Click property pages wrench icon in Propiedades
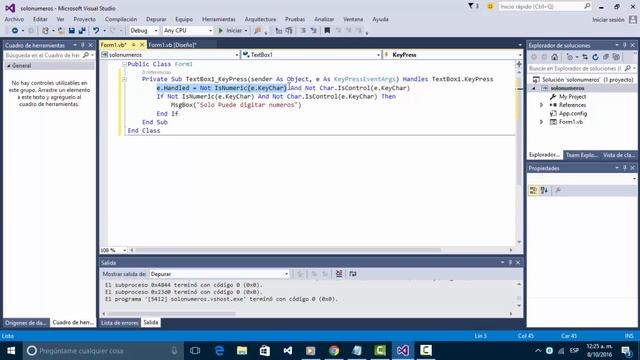The width and height of the screenshot is (640, 360). [x=558, y=190]
